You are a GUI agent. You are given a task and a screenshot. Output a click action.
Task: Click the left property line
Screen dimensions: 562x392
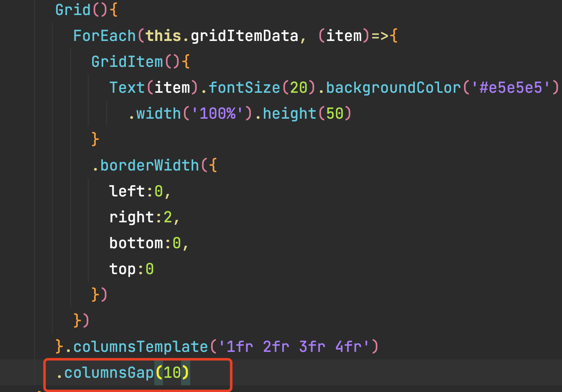(140, 191)
